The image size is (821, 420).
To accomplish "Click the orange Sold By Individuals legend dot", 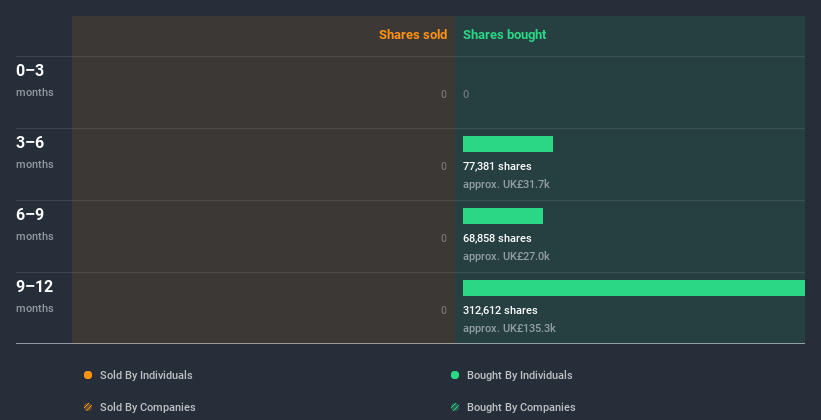I will coord(88,375).
